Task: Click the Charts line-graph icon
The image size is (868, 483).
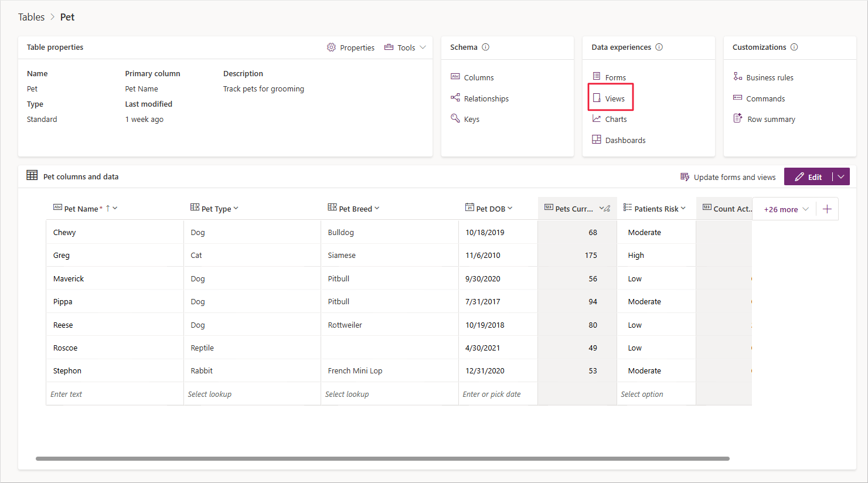Action: click(x=597, y=118)
